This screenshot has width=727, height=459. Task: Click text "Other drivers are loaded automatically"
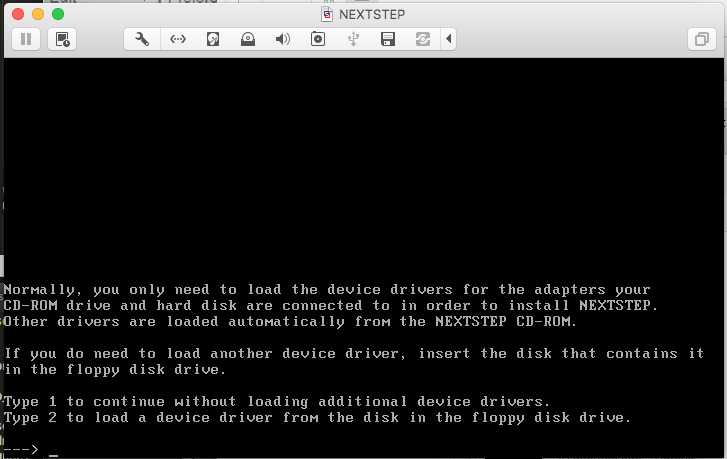point(174,321)
